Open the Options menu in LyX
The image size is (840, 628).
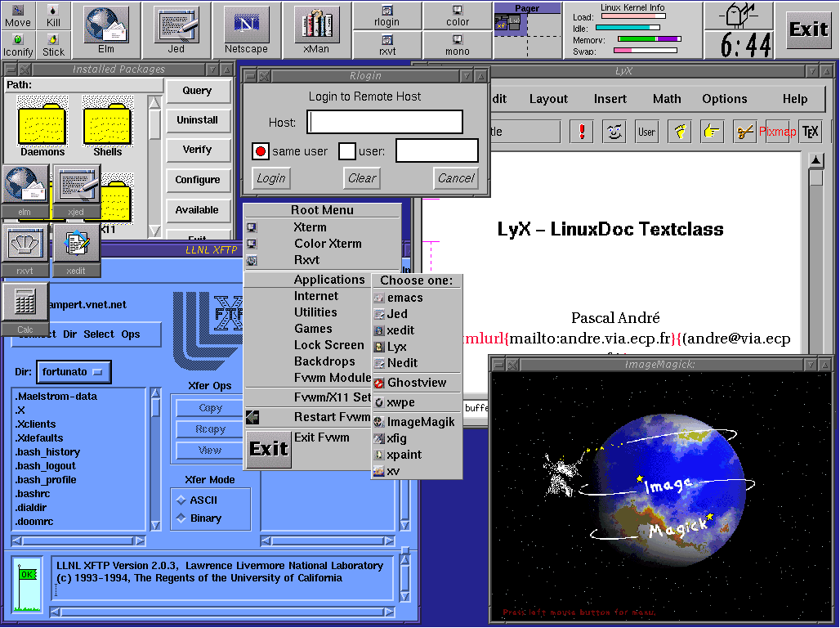[725, 99]
